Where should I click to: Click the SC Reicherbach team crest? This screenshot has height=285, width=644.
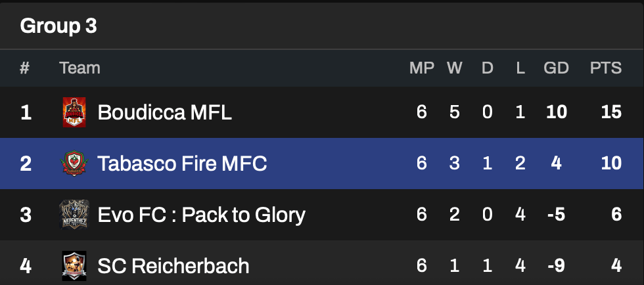[74, 265]
